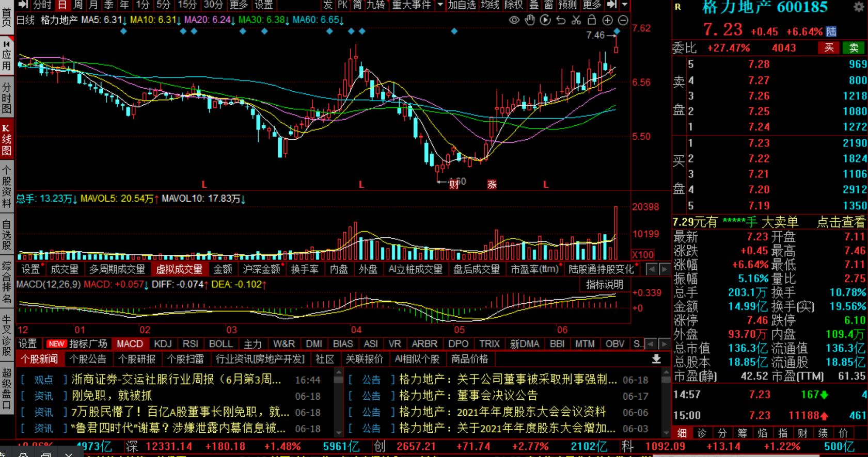Click the left collapse arrow before 分时
Image resolution: width=868 pixels, height=457 pixels.
tap(23, 5)
